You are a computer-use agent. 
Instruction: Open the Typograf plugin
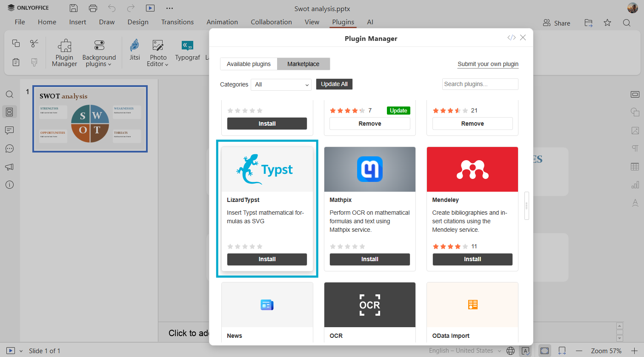(187, 52)
